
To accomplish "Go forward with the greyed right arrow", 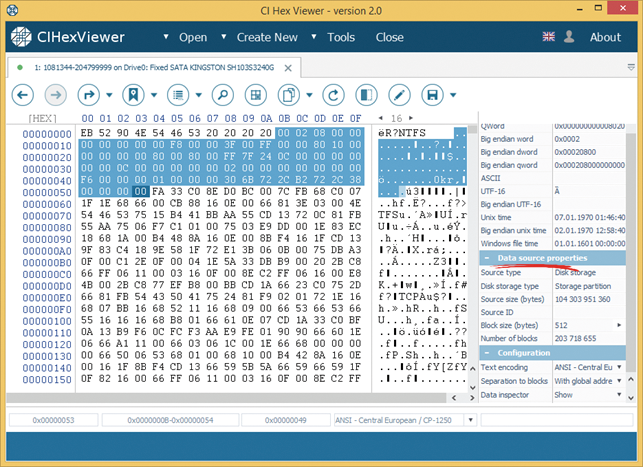I will tap(56, 95).
